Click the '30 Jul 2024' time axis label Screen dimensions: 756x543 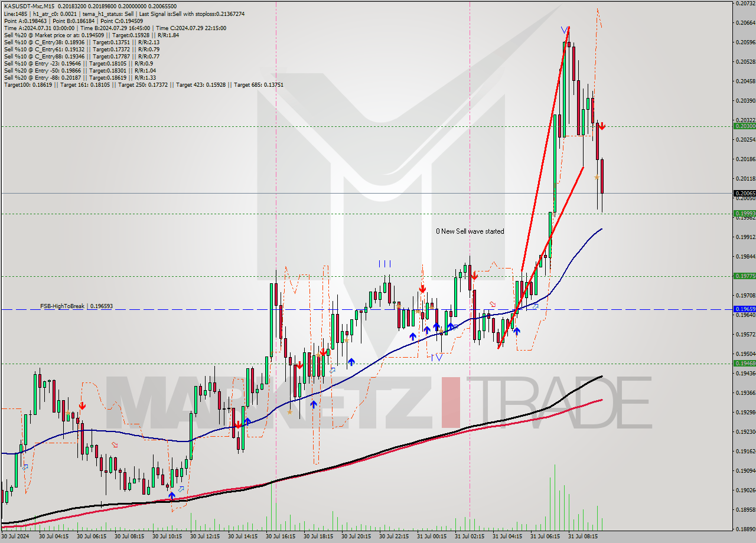[x=15, y=537]
